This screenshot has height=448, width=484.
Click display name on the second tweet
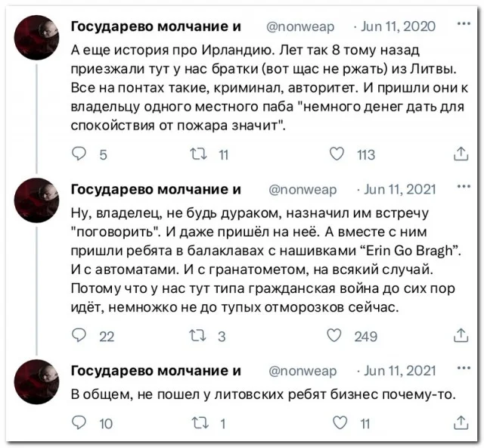(x=156, y=188)
